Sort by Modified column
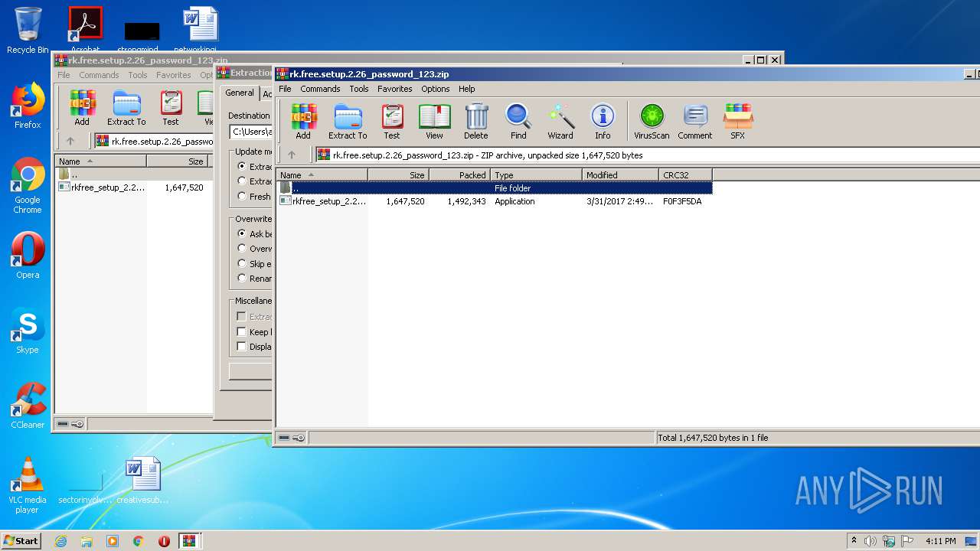The height and width of the screenshot is (551, 980). click(x=620, y=174)
